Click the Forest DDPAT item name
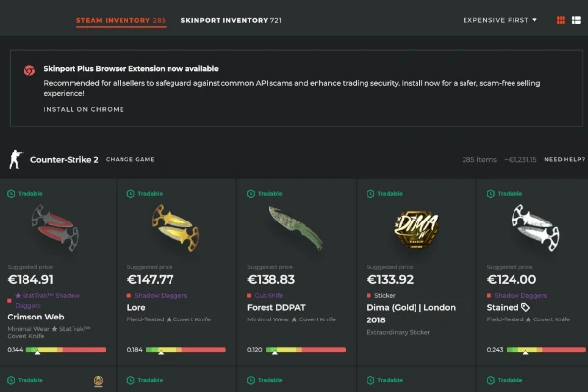The image size is (588, 392). coord(276,307)
